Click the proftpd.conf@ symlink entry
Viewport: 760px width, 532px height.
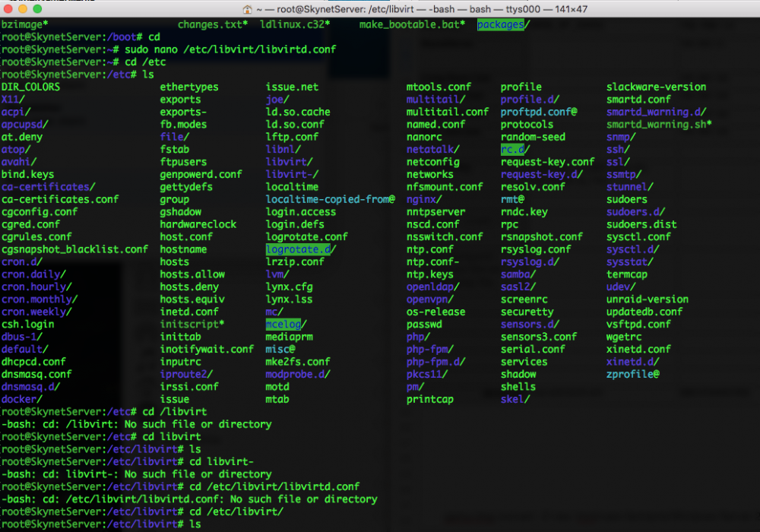coord(539,112)
